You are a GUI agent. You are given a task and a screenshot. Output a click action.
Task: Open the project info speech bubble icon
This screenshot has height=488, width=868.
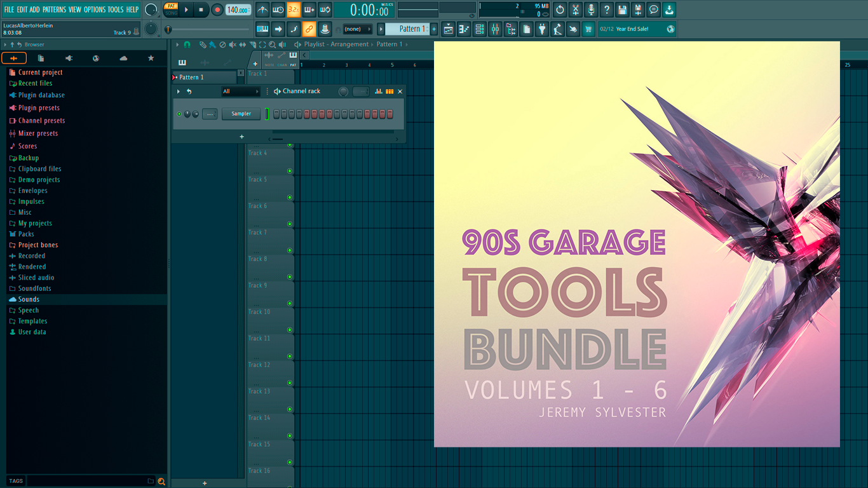pyautogui.click(x=653, y=10)
